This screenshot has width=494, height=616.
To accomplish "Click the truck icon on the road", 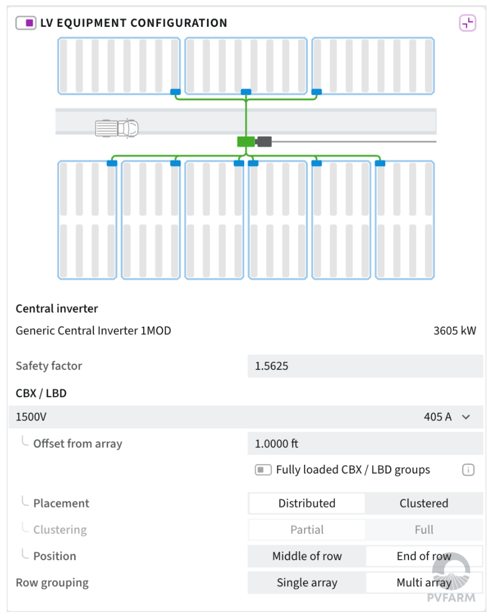I will pyautogui.click(x=117, y=128).
